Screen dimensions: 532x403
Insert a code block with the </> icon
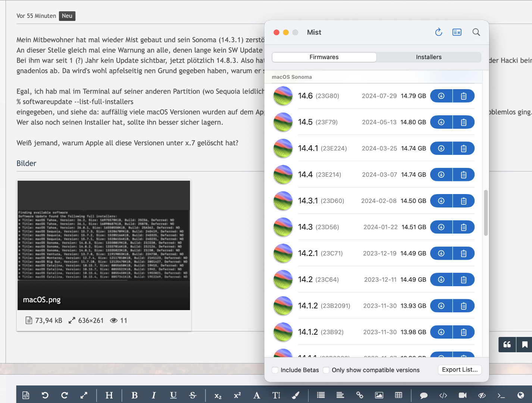coord(443,395)
